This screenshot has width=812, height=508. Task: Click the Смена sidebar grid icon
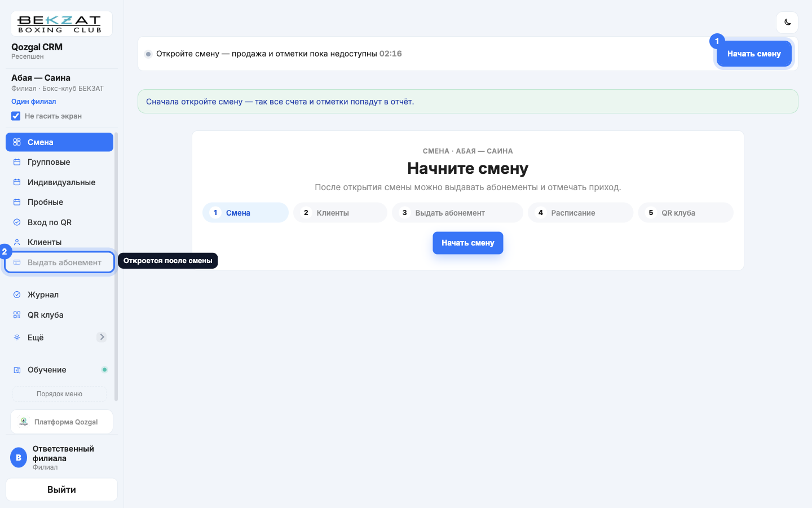coord(17,142)
